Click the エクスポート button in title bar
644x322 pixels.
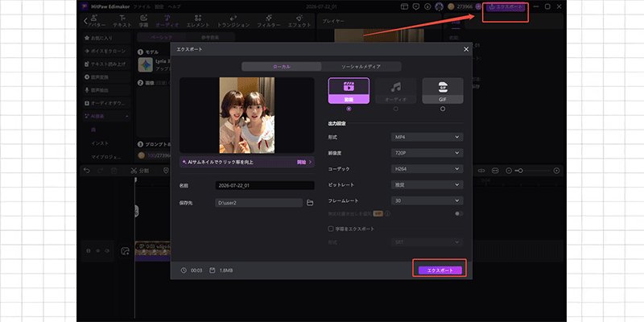pyautogui.click(x=506, y=7)
